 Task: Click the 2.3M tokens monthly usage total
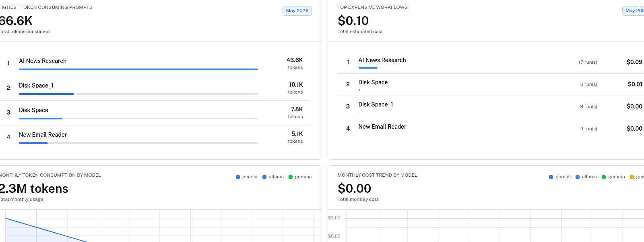34,189
